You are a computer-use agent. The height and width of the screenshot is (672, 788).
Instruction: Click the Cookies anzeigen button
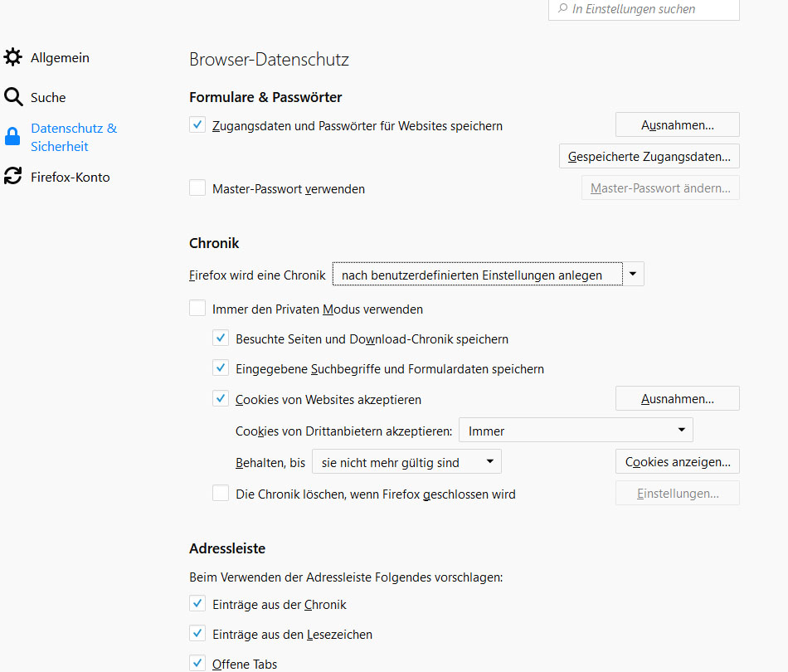tap(677, 462)
